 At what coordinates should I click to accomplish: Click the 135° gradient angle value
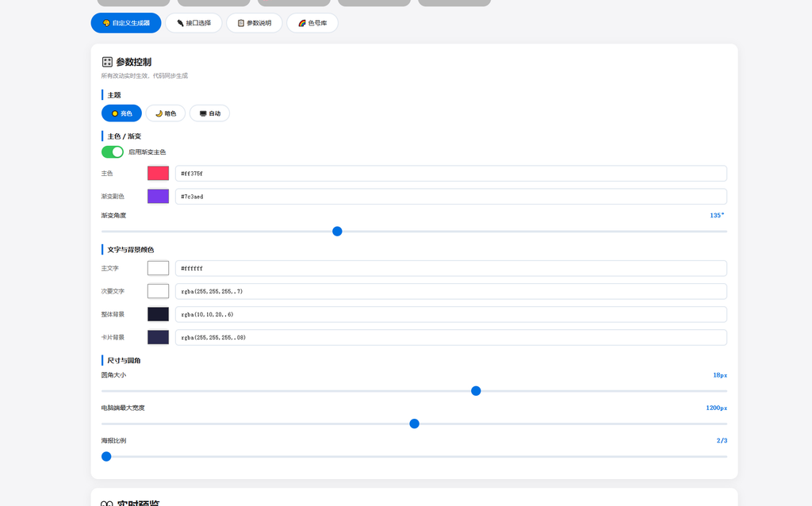coord(717,216)
